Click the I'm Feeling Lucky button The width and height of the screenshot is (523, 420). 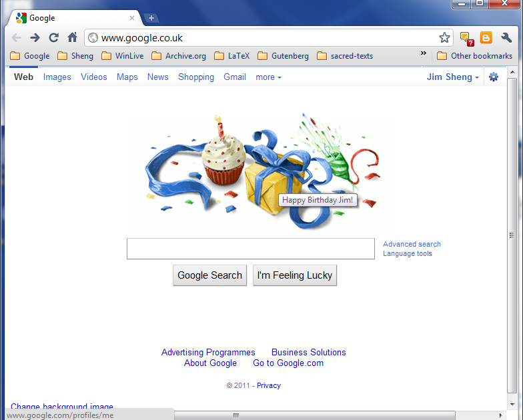(295, 275)
